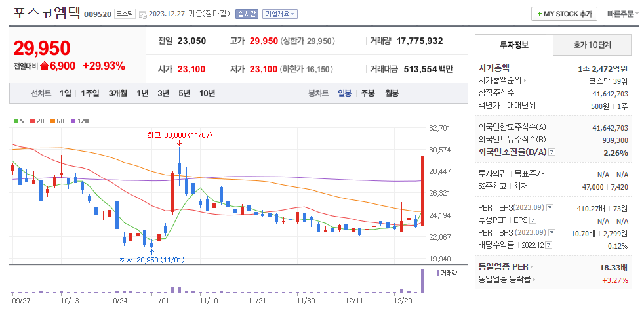644x313 pixels.
Task: Expand 시가총액순위 arrow link
Action: [525, 81]
